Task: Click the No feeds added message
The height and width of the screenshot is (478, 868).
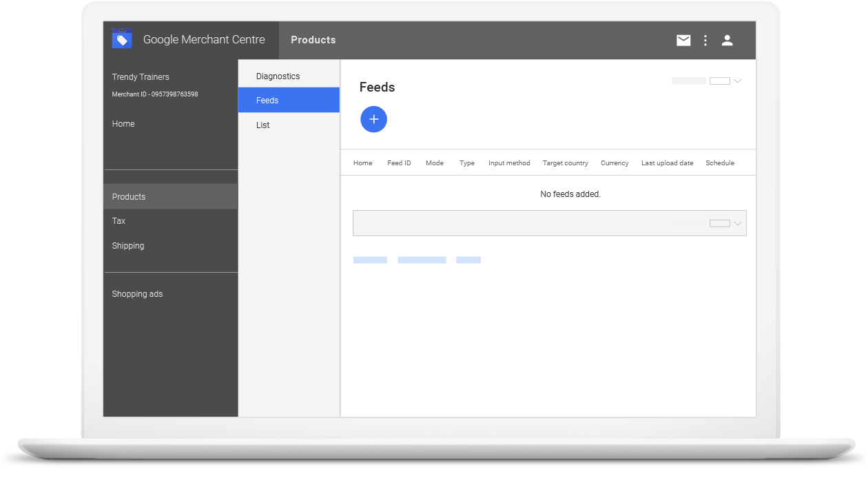Action: tap(570, 194)
